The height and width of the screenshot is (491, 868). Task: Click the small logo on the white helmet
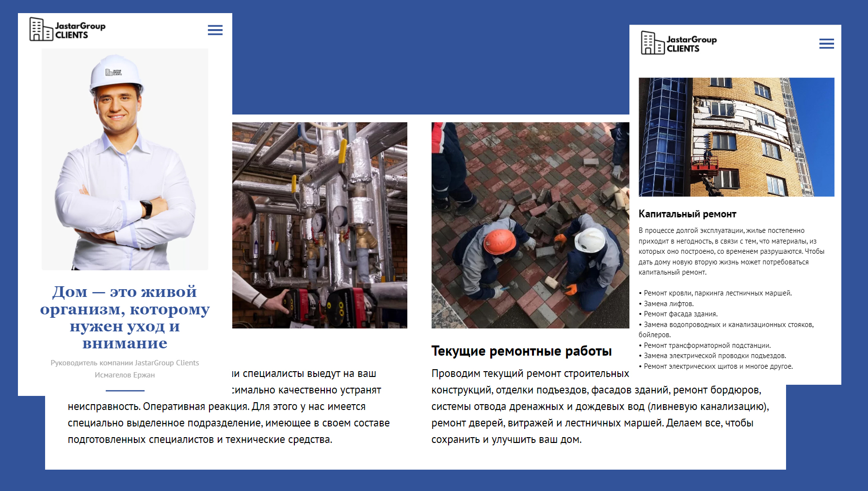coord(113,73)
